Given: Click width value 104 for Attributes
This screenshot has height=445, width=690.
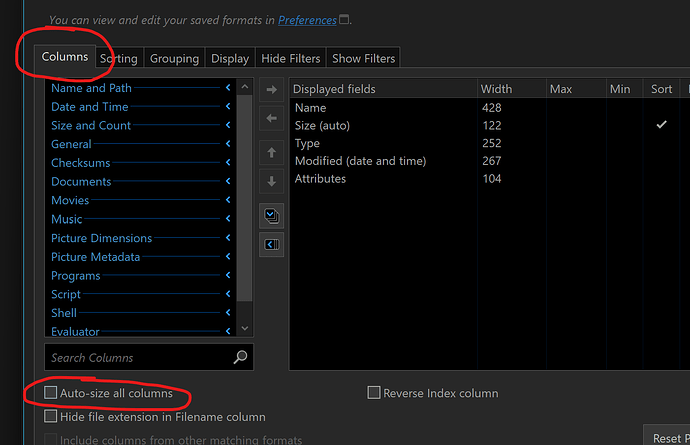Looking at the screenshot, I should click(x=492, y=178).
